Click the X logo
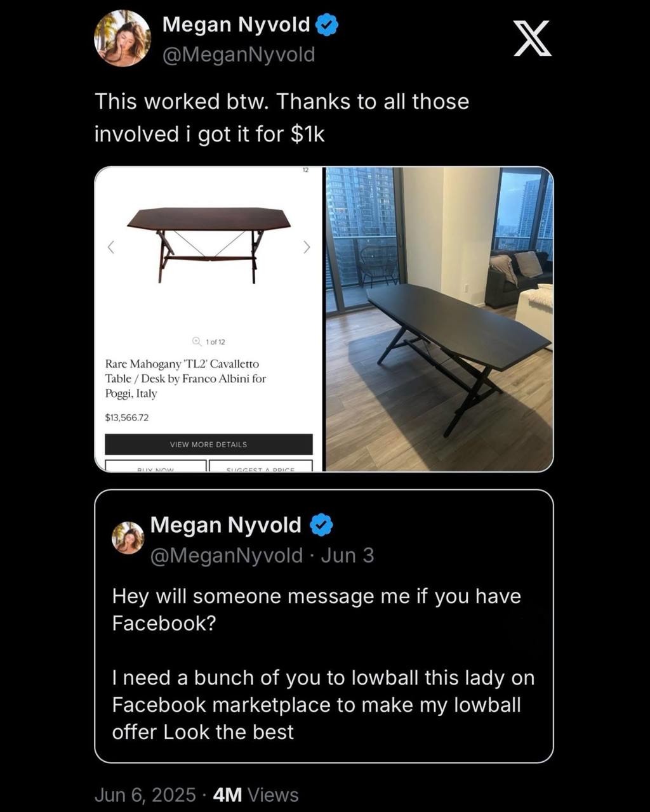The width and height of the screenshot is (650, 812). [532, 38]
